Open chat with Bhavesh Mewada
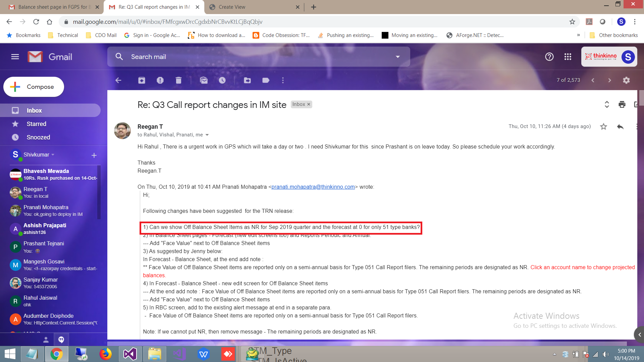This screenshot has height=362, width=644. [x=54, y=174]
